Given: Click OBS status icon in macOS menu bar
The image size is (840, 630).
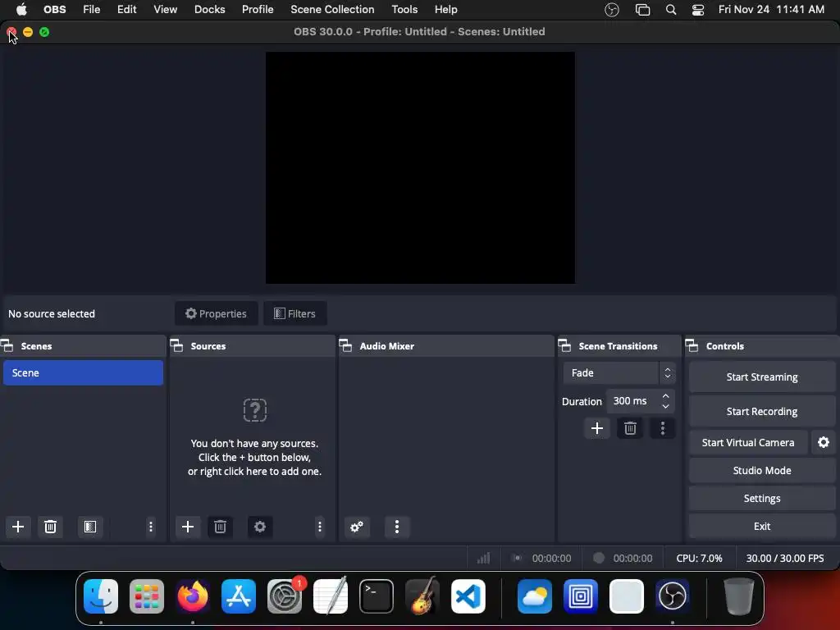Looking at the screenshot, I should click(x=612, y=10).
